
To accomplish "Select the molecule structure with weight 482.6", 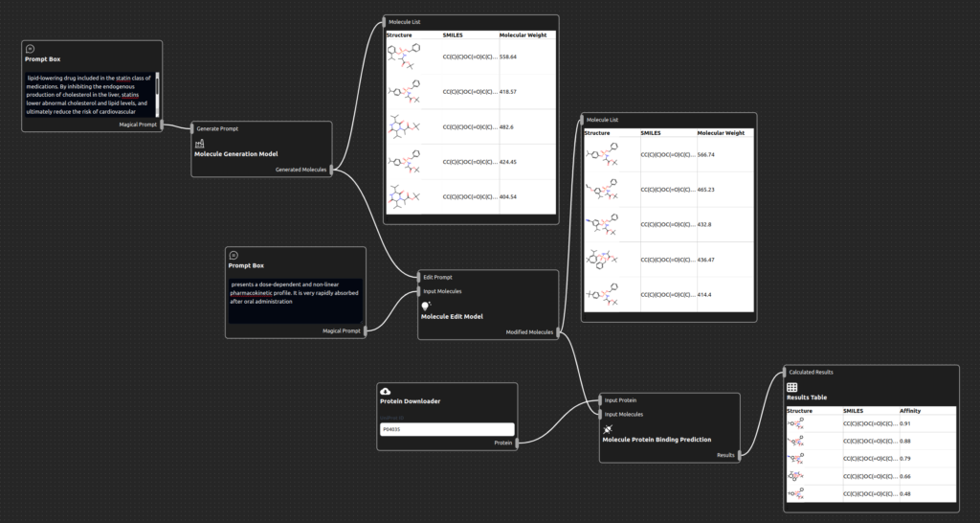I will click(x=404, y=126).
